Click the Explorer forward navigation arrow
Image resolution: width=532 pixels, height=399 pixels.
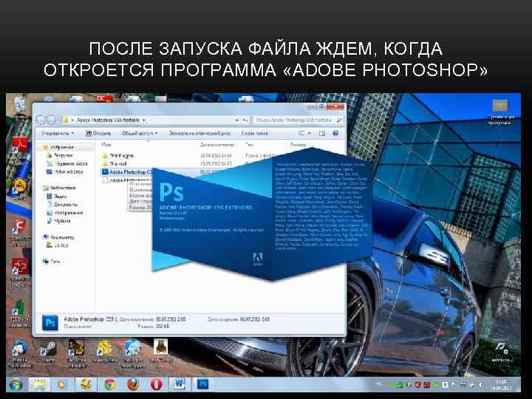(x=51, y=120)
